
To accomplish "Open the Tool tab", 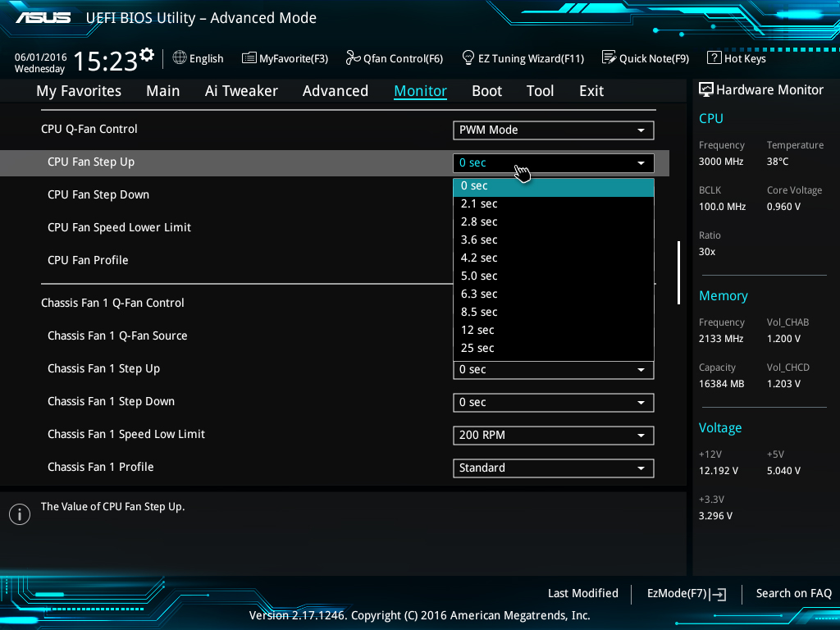I will point(540,91).
